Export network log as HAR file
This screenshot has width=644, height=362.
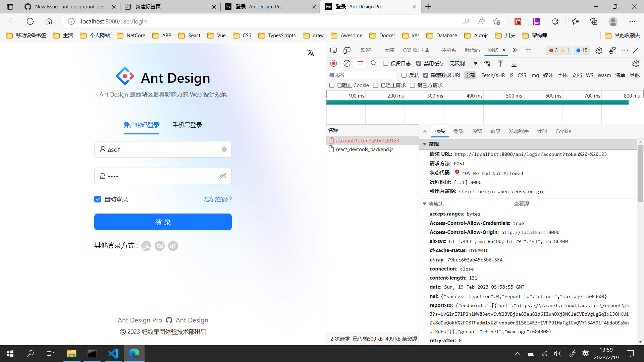514,63
